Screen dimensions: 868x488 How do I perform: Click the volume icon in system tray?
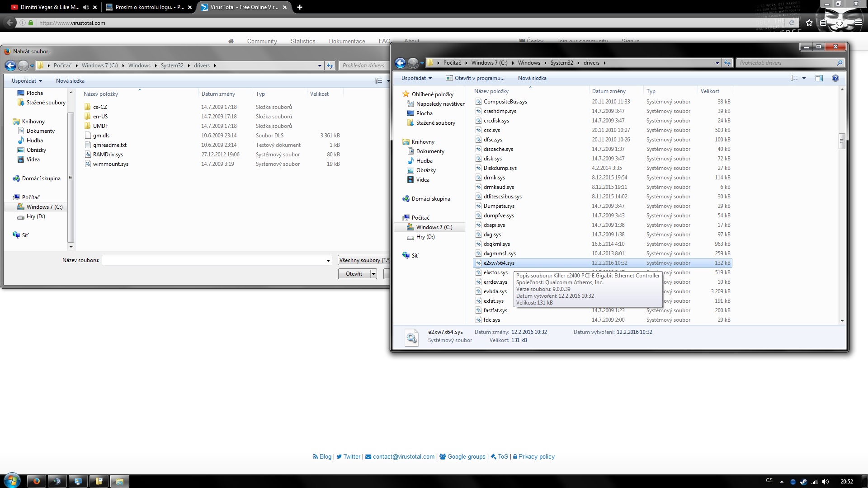(826, 482)
